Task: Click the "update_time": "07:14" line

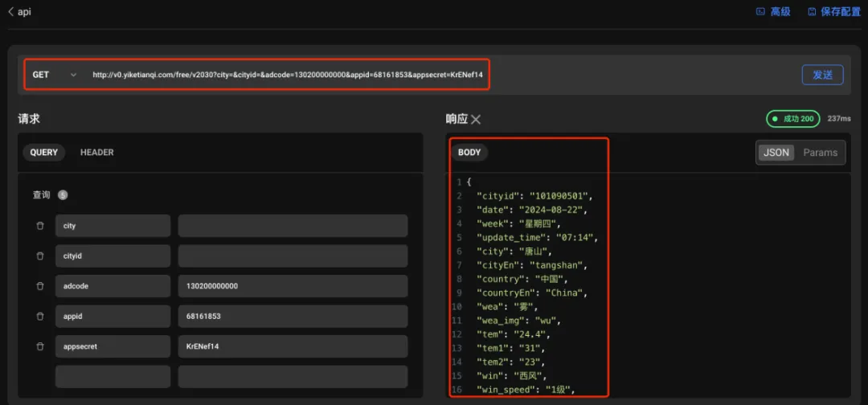Action: coord(538,237)
